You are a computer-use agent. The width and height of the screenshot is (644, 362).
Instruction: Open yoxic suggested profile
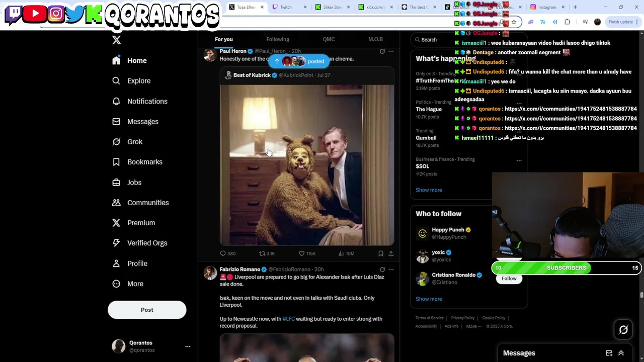[x=438, y=252]
